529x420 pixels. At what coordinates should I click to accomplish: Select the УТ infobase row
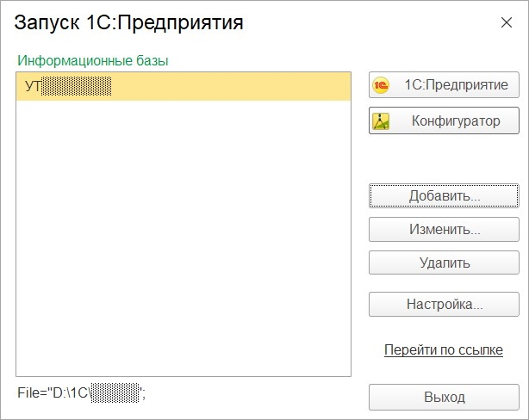(x=184, y=86)
